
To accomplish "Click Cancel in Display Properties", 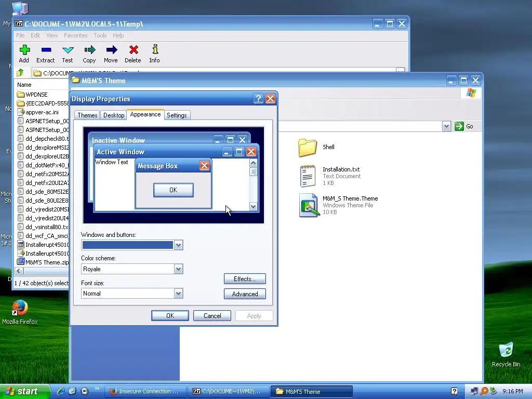I will click(212, 315).
